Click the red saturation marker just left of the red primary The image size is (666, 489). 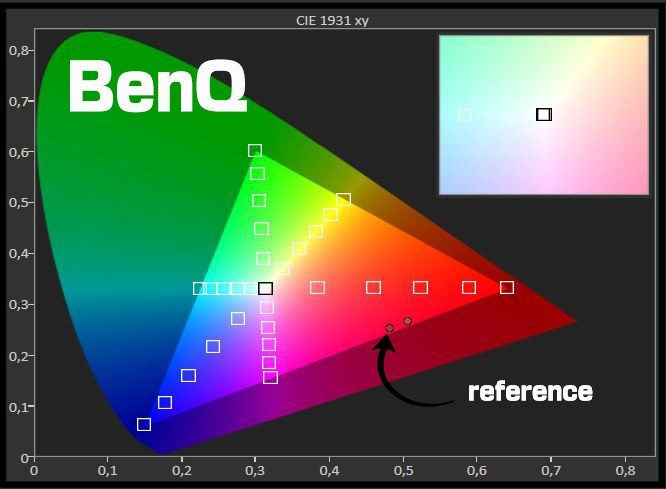coord(469,288)
